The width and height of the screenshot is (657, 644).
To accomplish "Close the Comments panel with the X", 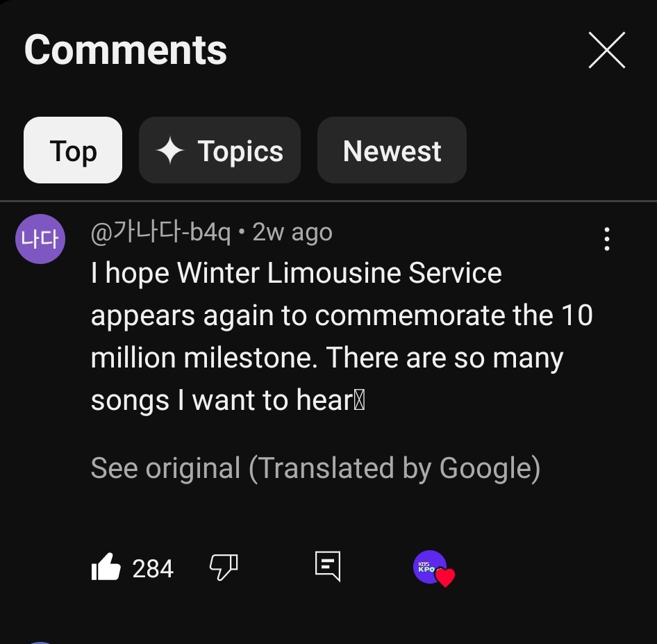I will click(606, 50).
